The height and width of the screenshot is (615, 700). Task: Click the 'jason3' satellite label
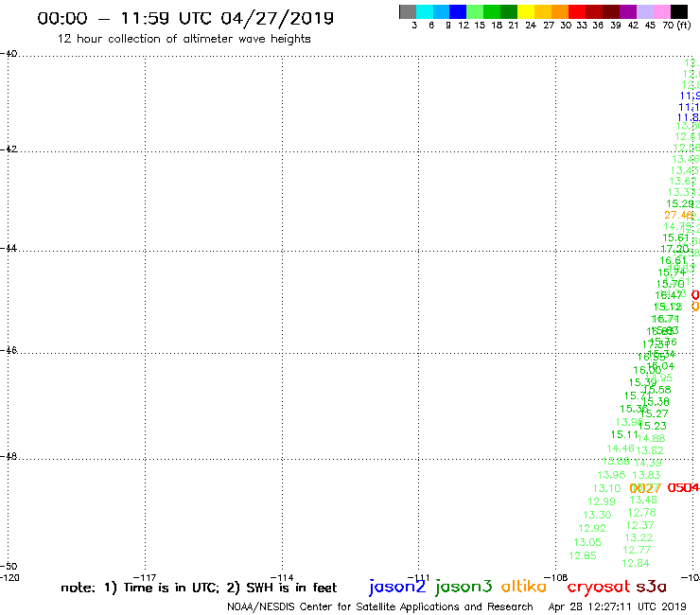(464, 587)
